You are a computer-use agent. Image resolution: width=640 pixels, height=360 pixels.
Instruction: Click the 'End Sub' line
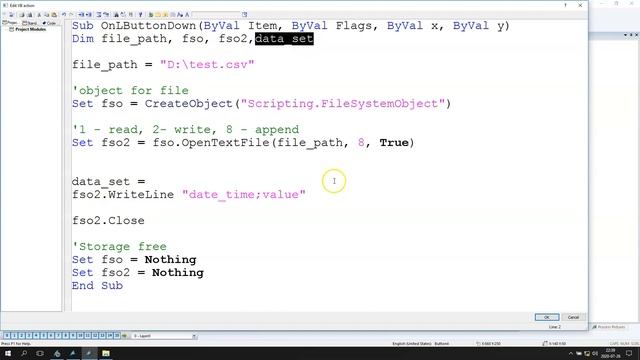[98, 286]
